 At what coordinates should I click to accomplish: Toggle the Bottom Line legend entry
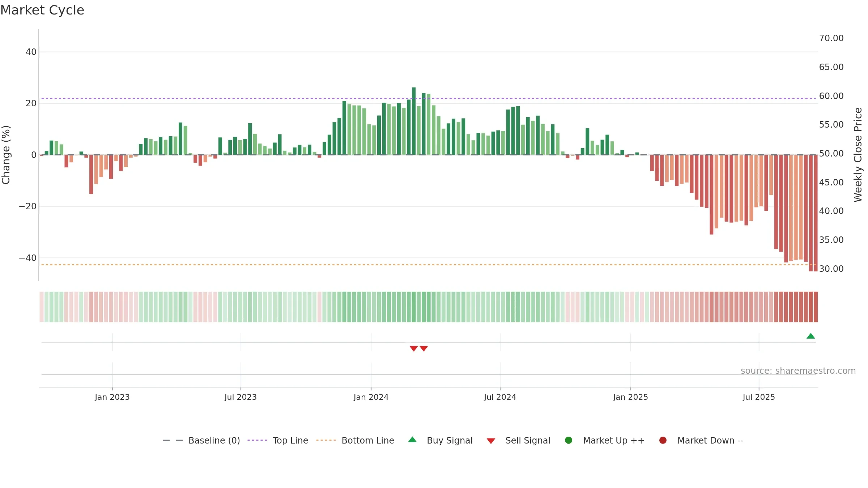point(355,440)
